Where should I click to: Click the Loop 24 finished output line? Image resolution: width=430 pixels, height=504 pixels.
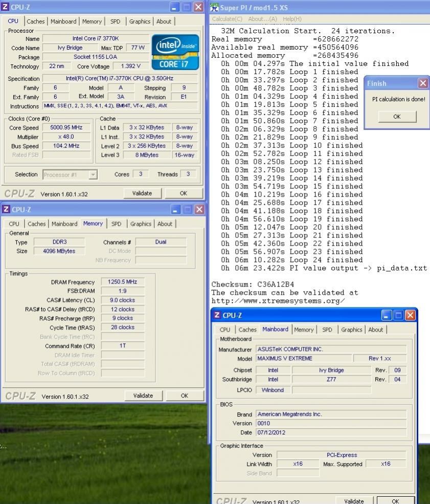coord(291,260)
